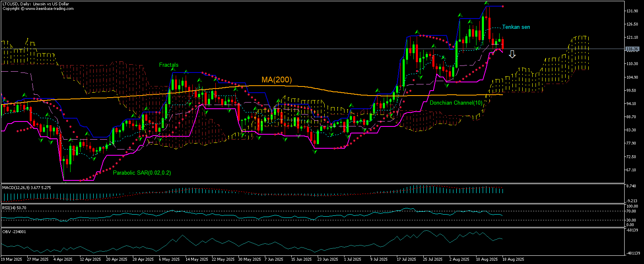Click the OBV indicator label

[14, 231]
